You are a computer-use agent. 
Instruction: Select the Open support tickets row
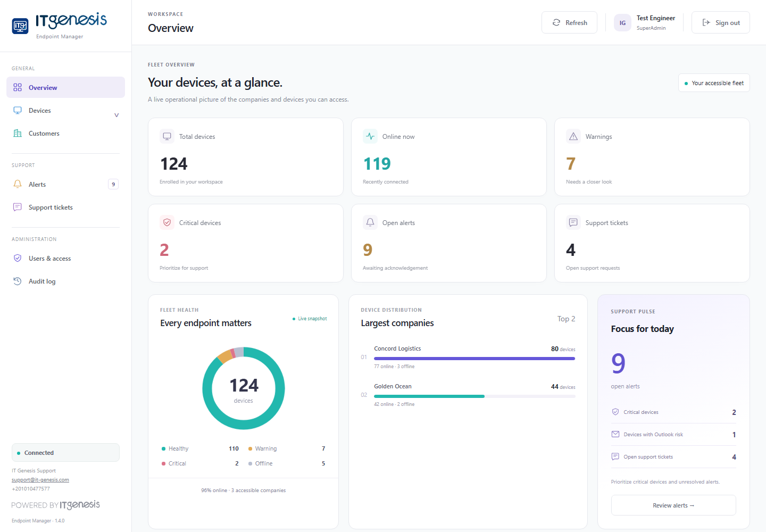coord(673,457)
